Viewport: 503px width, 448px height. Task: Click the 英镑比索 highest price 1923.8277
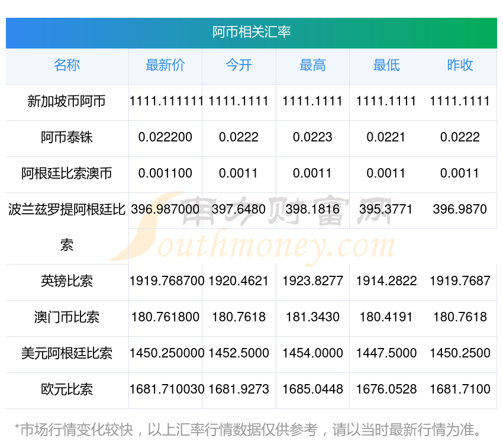click(x=312, y=281)
